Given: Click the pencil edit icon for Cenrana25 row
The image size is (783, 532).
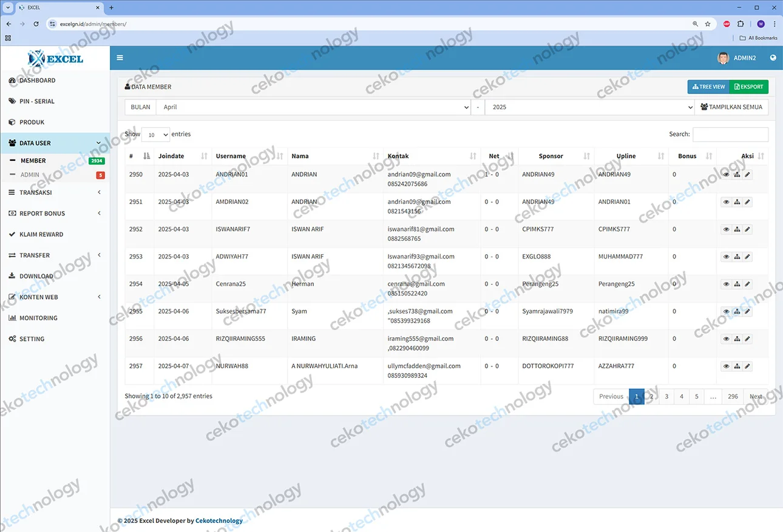Looking at the screenshot, I should 748,284.
